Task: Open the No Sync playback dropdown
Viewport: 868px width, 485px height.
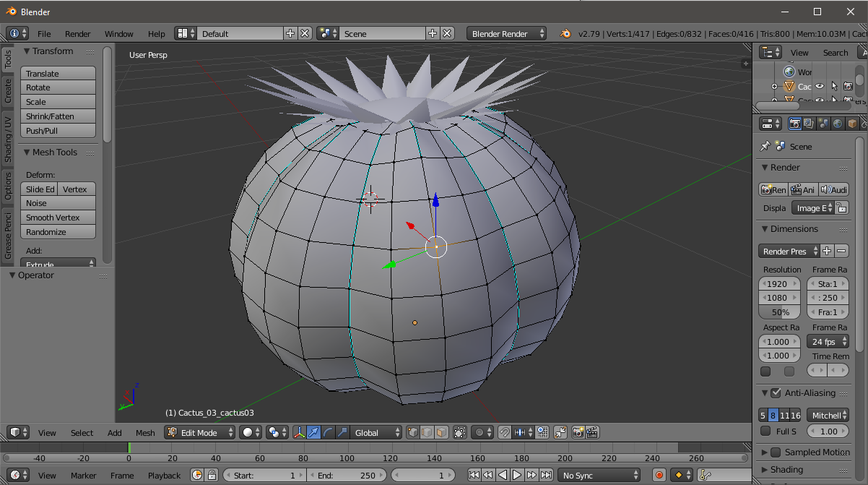Action: pos(600,475)
